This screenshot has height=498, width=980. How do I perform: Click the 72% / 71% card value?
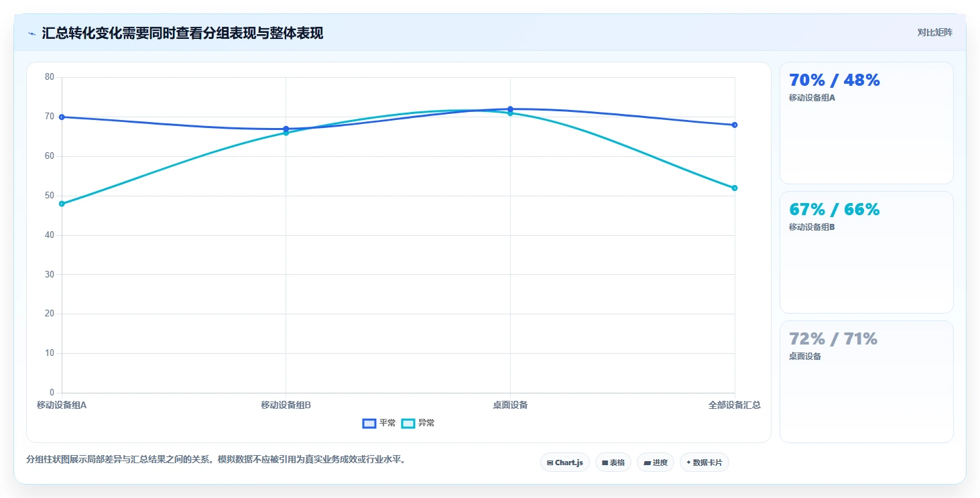(833, 339)
